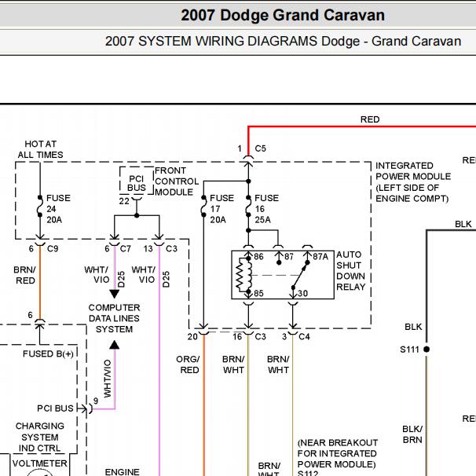The height and width of the screenshot is (476, 476).
Task: Click the 'RED' wire label above the red wire
Action: 370,119
